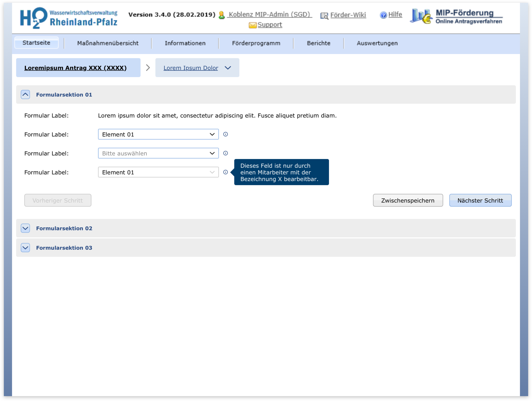The height and width of the screenshot is (401, 532).
Task: Click the H2O Rheinland-Pfalz logo
Action: [x=69, y=18]
